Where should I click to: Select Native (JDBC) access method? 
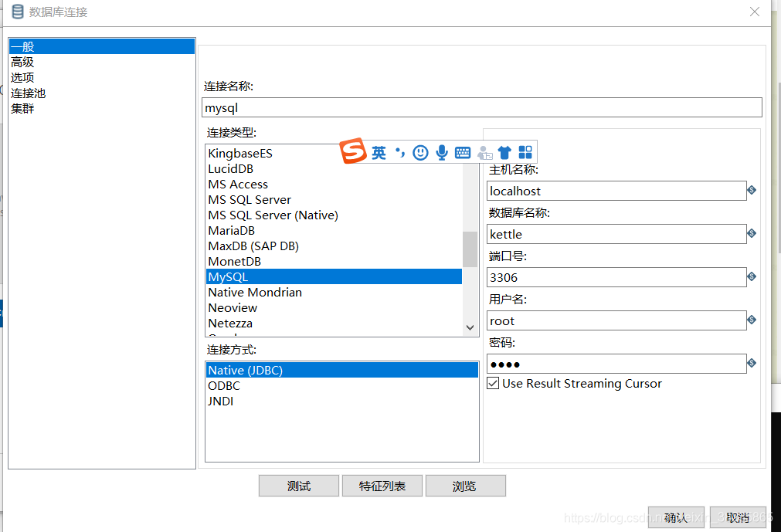click(x=341, y=371)
